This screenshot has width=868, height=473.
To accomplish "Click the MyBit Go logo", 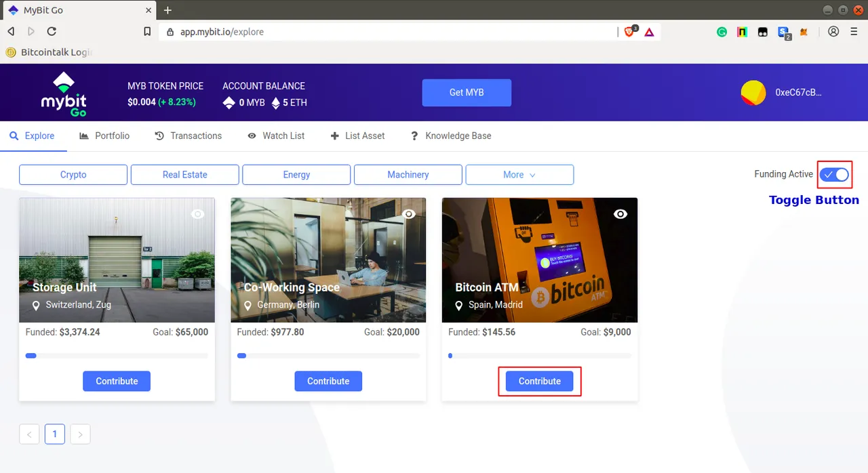I will [x=64, y=93].
